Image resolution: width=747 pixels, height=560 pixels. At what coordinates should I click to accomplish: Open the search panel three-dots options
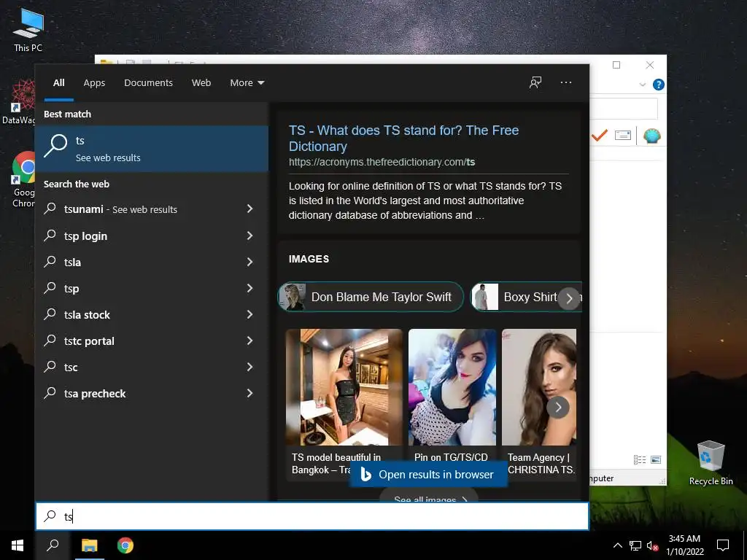pyautogui.click(x=566, y=82)
